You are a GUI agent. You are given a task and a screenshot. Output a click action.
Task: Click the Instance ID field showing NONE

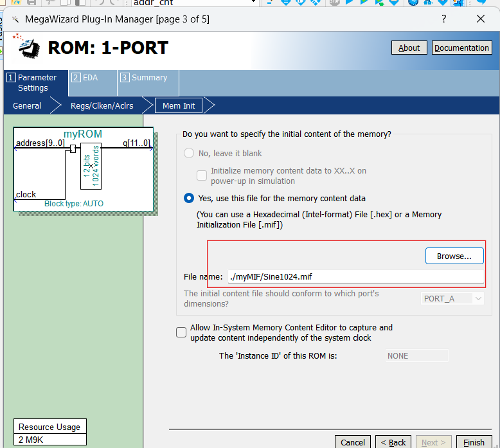click(416, 355)
